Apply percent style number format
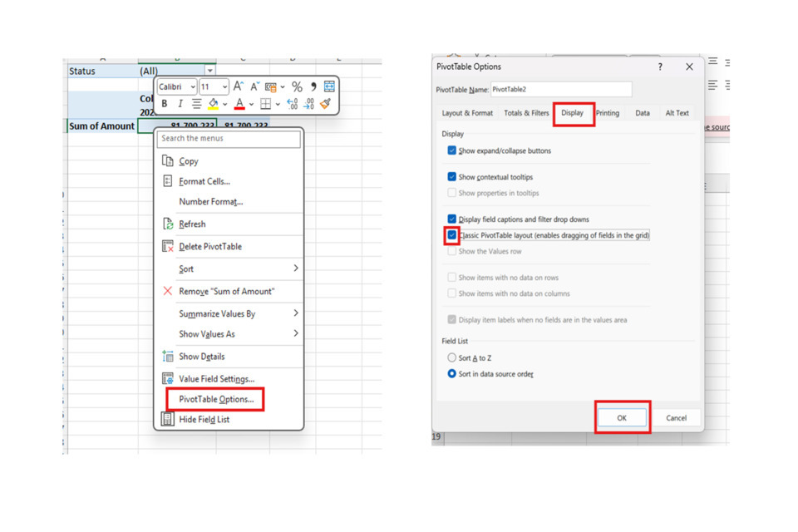The width and height of the screenshot is (798, 532). (297, 86)
